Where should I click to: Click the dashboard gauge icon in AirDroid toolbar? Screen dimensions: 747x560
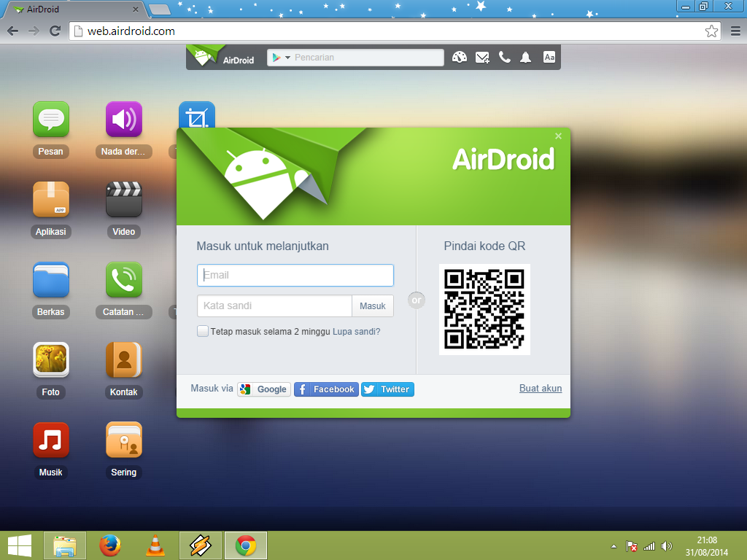460,58
